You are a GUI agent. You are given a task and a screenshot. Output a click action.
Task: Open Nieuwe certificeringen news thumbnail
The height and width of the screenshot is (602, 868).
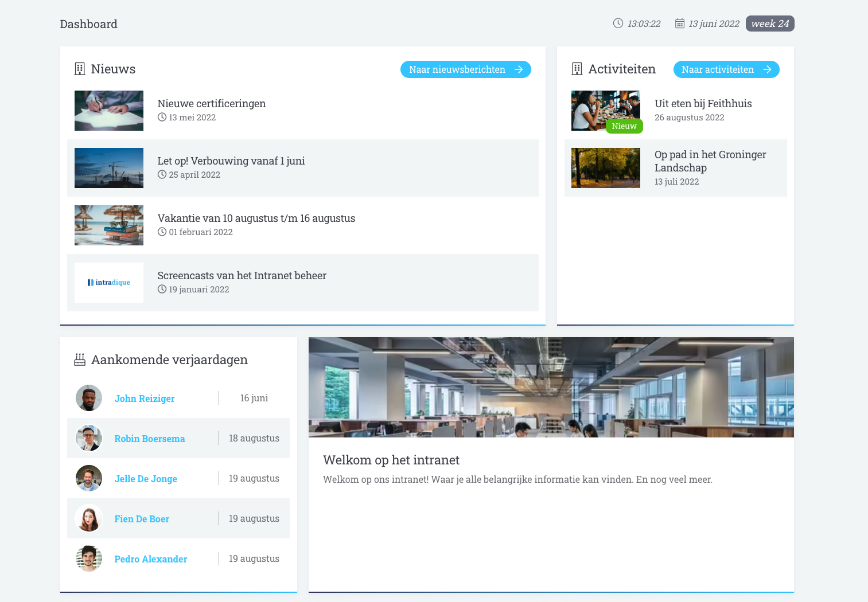(109, 111)
